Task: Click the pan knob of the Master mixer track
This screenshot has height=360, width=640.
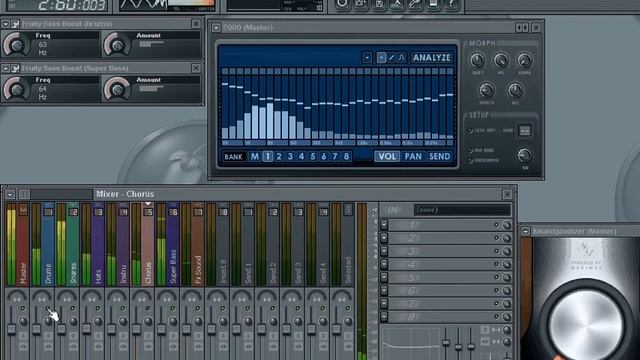Action: pos(17,297)
